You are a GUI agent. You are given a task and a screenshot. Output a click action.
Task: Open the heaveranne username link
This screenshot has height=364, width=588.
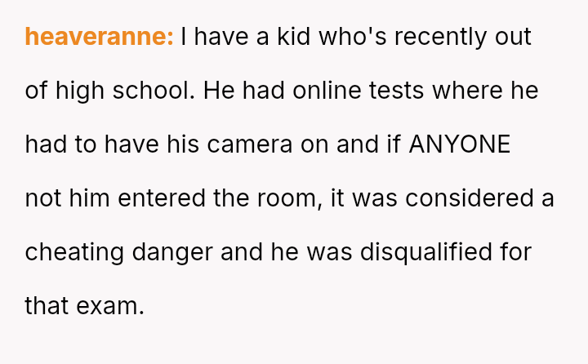point(99,37)
